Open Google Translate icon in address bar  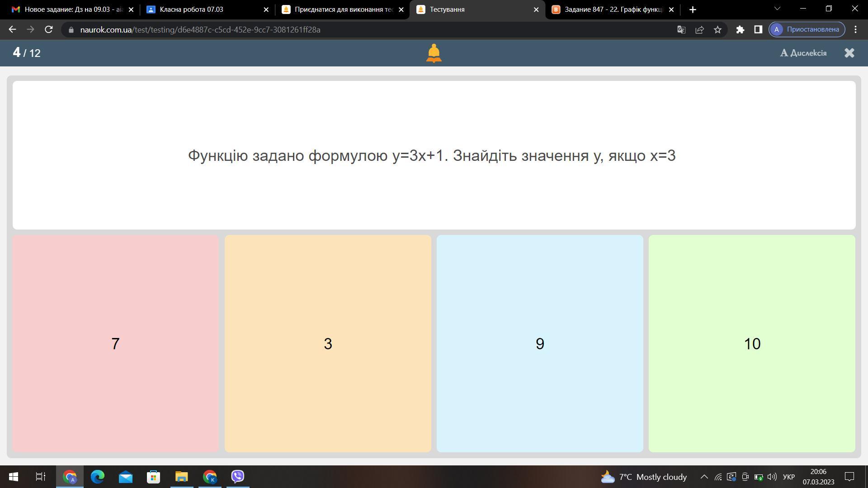[x=681, y=29]
